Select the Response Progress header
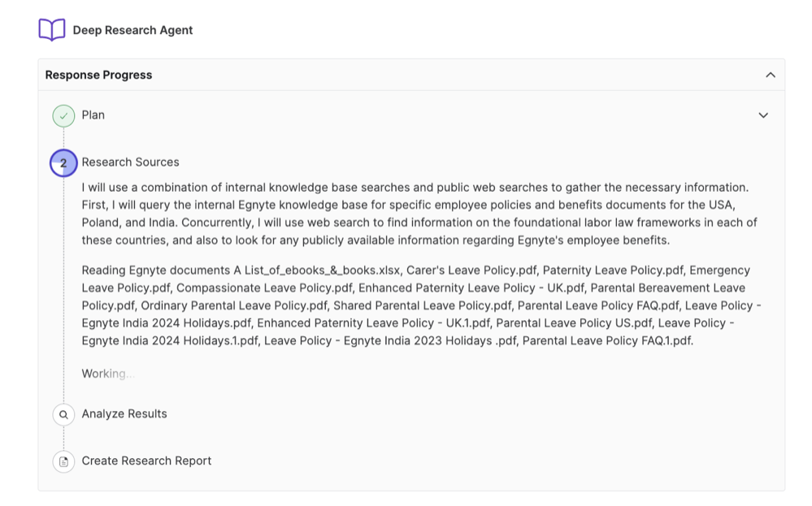 pos(97,74)
